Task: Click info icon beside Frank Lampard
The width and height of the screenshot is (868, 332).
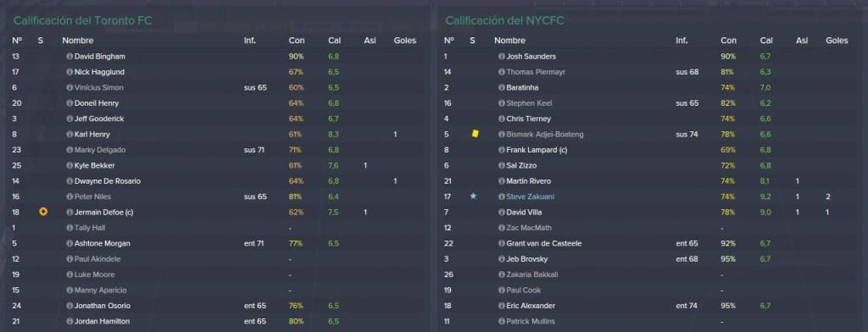Action: [502, 150]
